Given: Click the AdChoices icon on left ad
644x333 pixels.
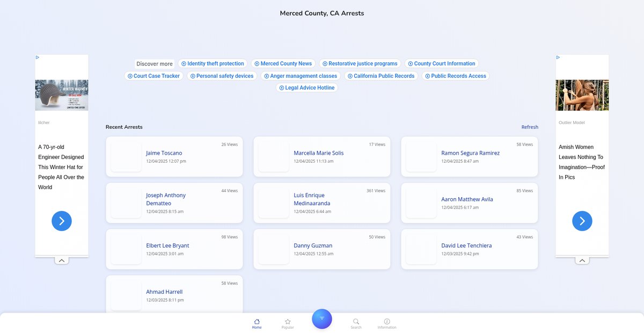Looking at the screenshot, I should point(38,57).
